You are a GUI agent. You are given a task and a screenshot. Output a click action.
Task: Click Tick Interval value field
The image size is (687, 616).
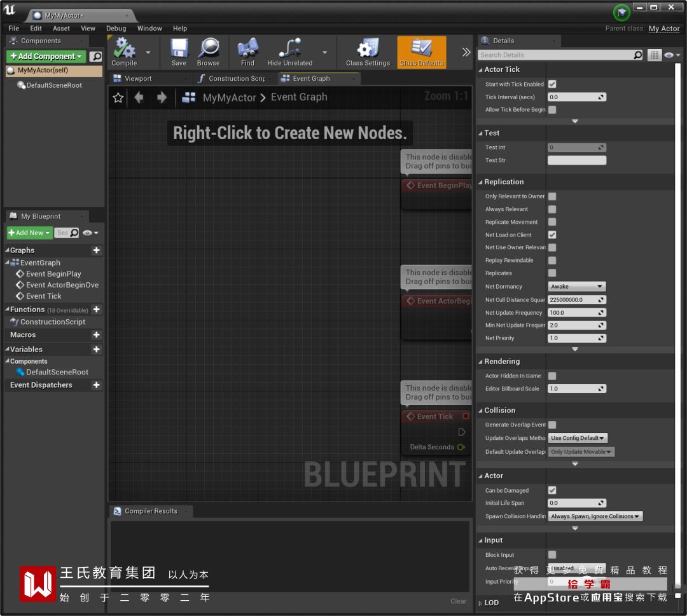(576, 97)
